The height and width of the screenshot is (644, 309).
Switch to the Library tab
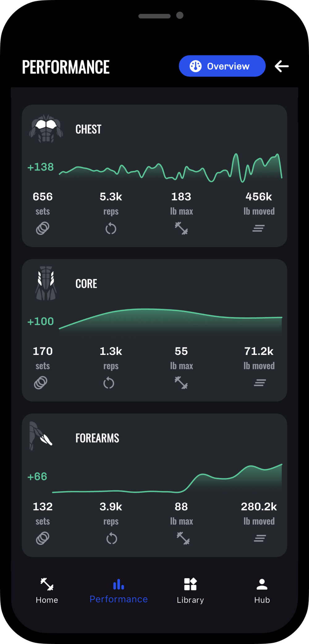tap(190, 591)
